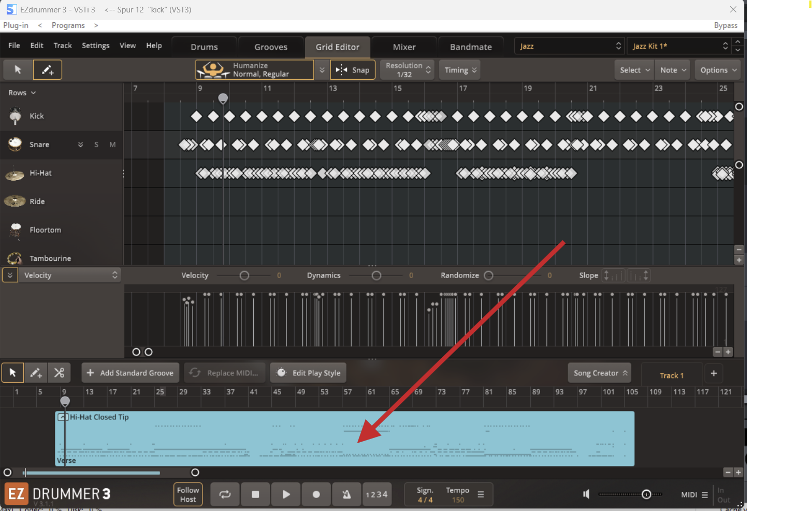Solo the Snare row
The image size is (812, 511).
96,144
